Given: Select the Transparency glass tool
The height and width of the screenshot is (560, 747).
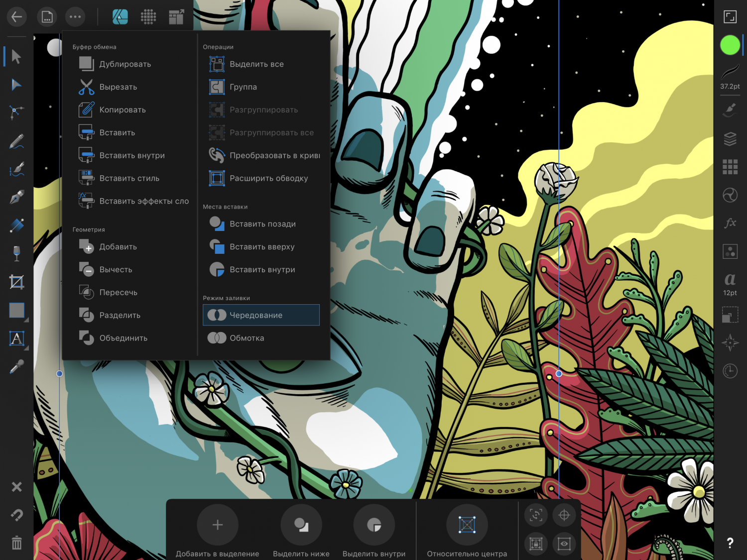Looking at the screenshot, I should (x=16, y=253).
